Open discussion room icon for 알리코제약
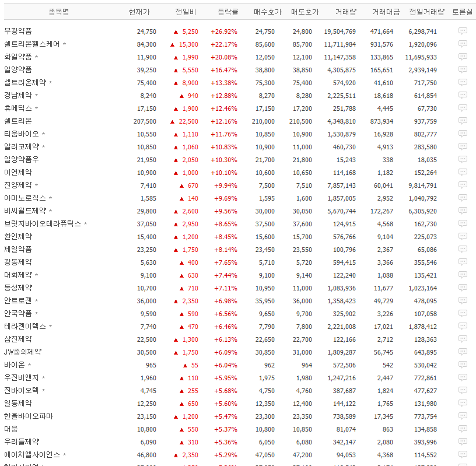476x466 pixels. 463,146
